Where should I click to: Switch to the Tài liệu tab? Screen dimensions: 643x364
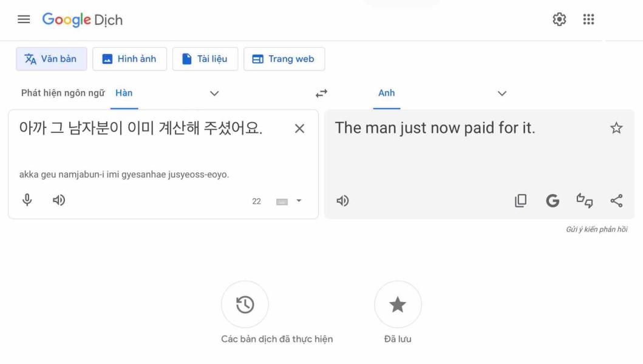(x=205, y=59)
